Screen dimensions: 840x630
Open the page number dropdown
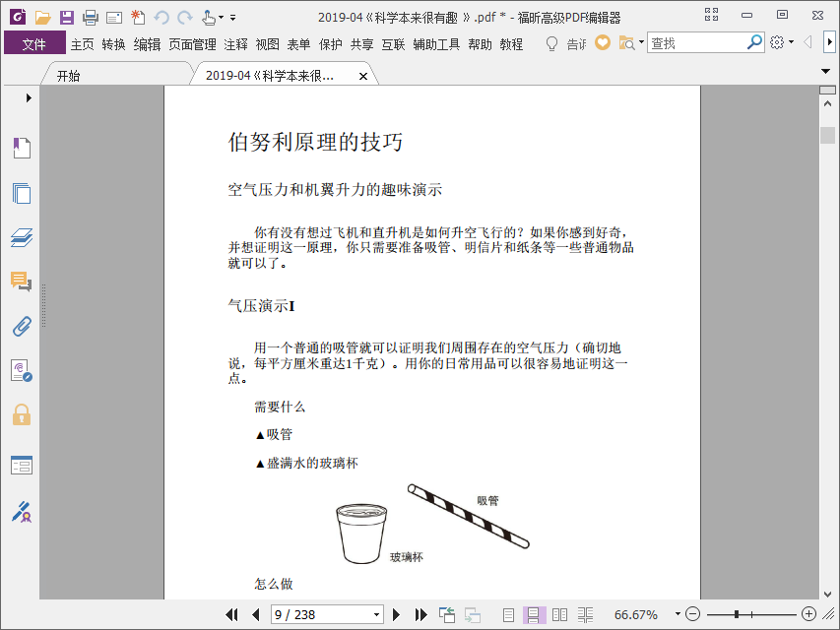pos(376,614)
